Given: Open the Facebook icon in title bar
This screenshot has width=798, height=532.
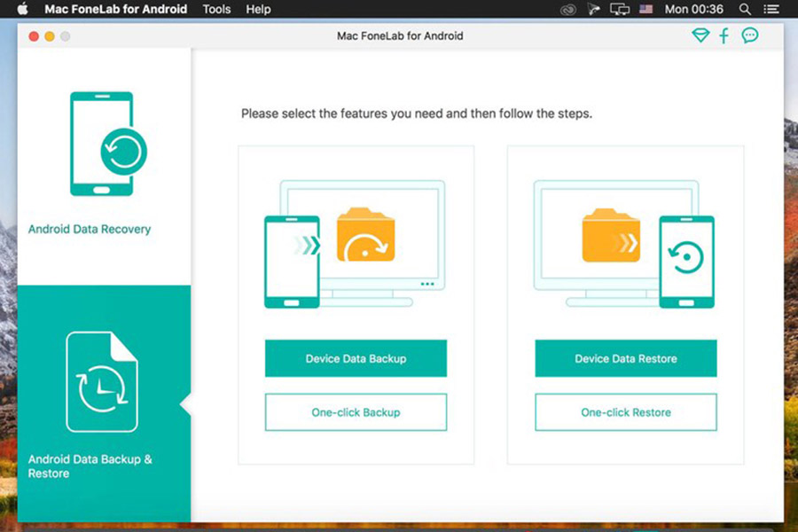Looking at the screenshot, I should (724, 35).
